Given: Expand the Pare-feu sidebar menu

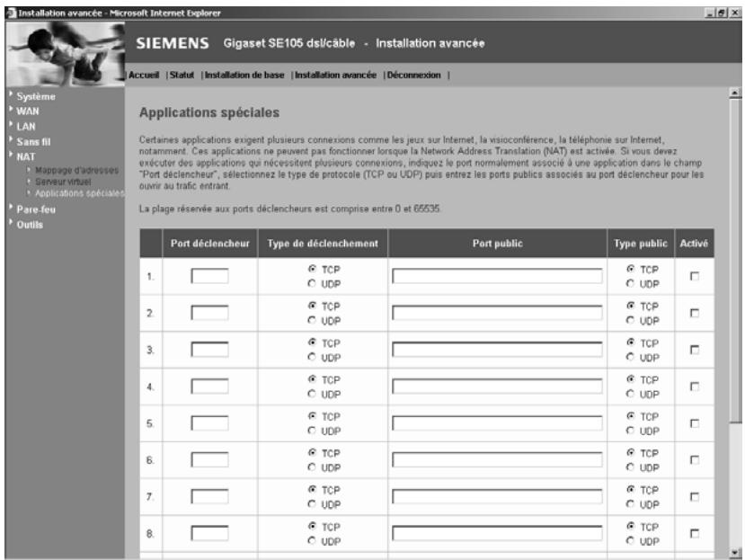Looking at the screenshot, I should 36,209.
